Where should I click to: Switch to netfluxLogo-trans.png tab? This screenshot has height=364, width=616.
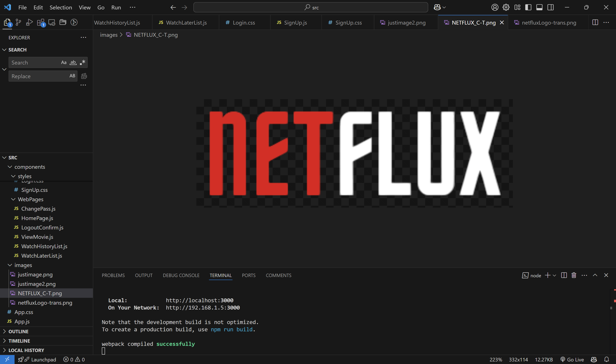pos(549,23)
